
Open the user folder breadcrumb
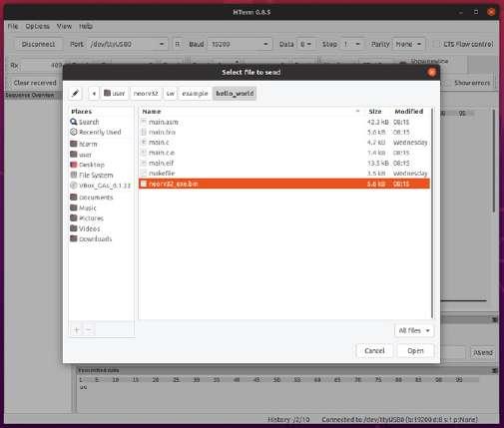(115, 94)
